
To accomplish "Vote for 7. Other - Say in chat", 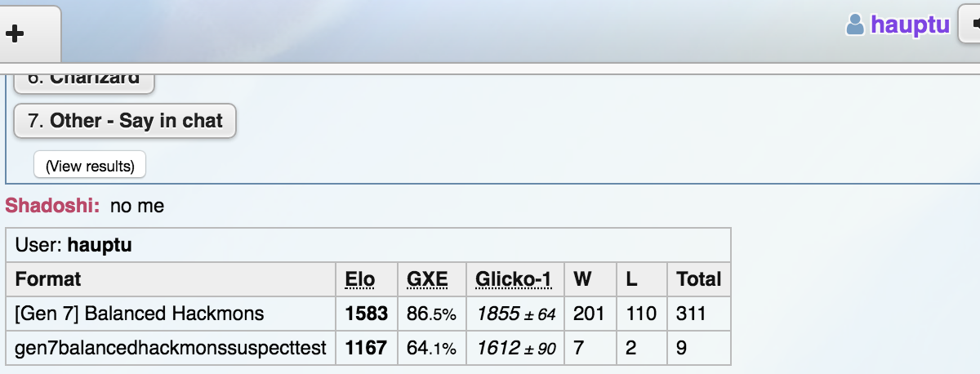I will [x=125, y=121].
